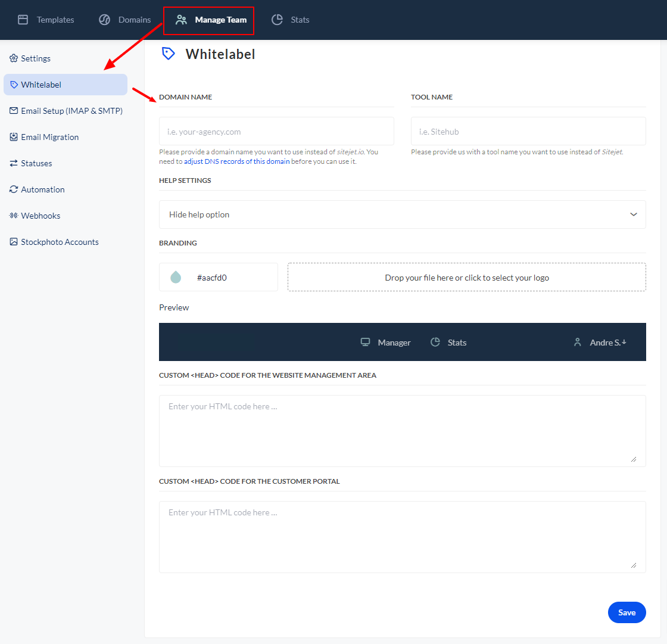
Task: Click the preview Stats pie icon
Action: (435, 342)
